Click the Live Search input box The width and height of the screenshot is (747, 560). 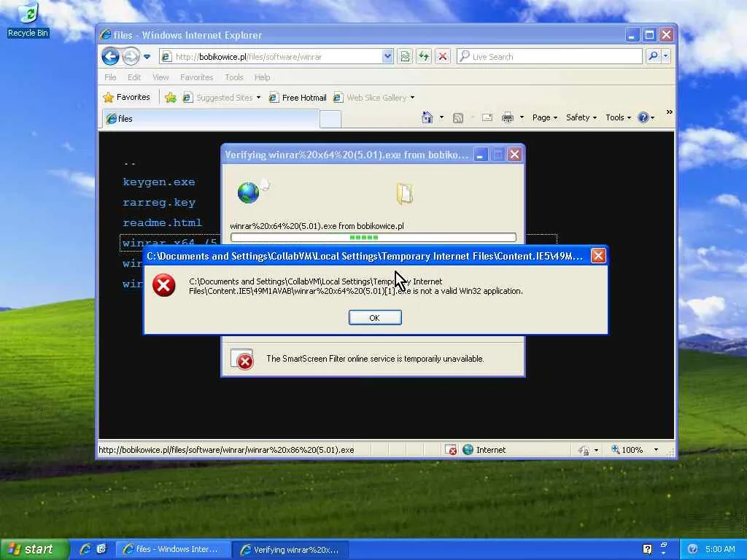click(x=549, y=57)
